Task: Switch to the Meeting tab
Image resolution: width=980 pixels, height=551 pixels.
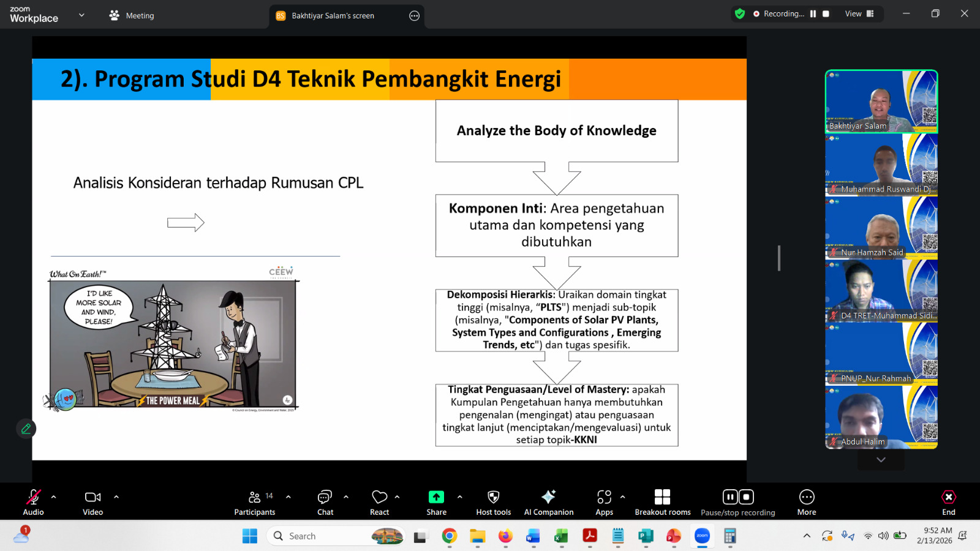Action: tap(132, 15)
